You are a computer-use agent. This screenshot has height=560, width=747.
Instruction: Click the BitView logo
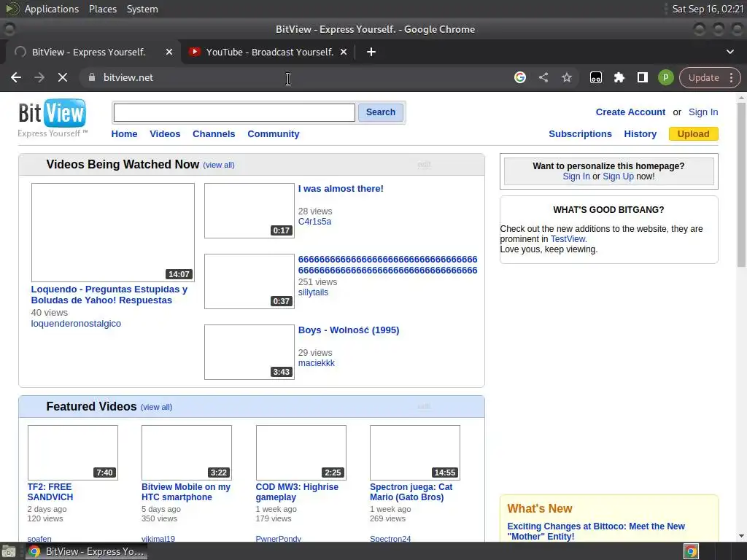[x=53, y=117]
